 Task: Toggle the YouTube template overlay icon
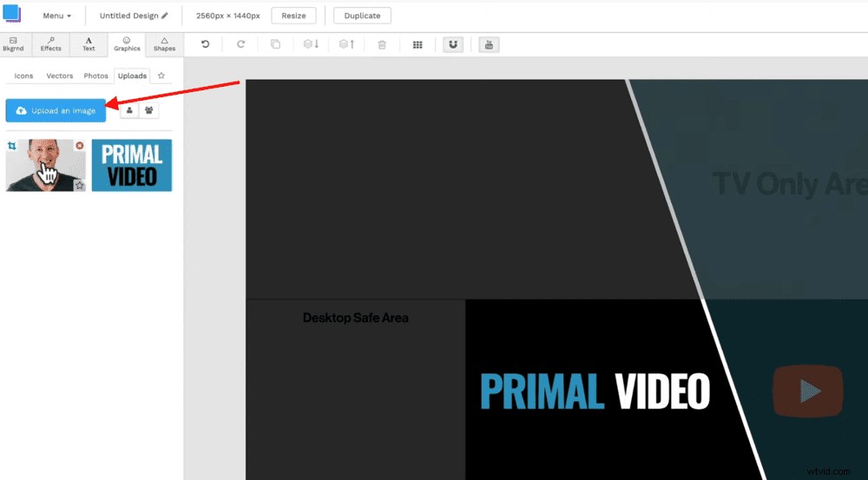(x=489, y=44)
